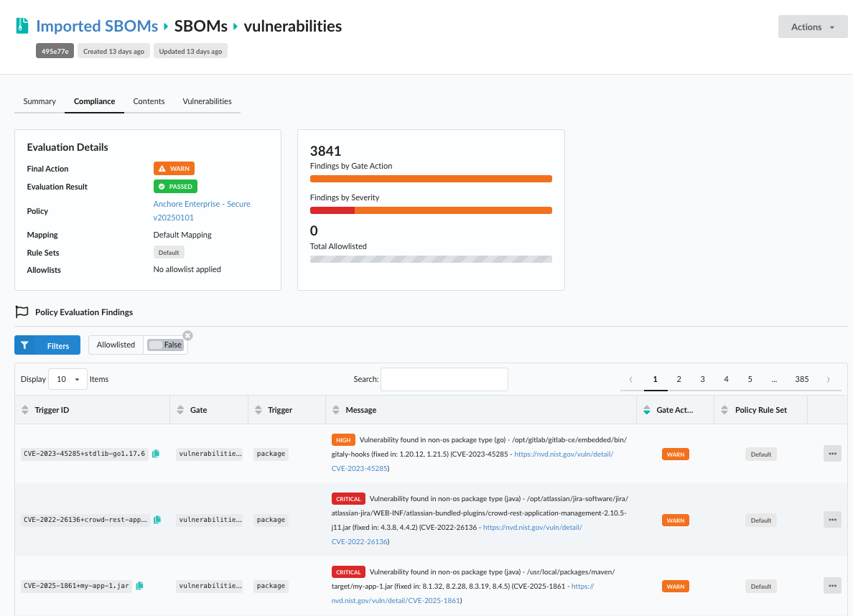
Task: Open the Display items count dropdown
Action: point(68,379)
